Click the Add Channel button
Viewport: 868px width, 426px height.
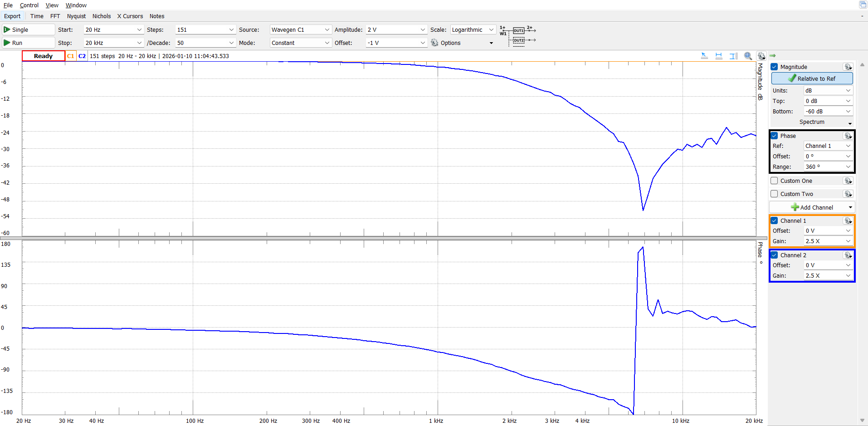click(x=812, y=207)
